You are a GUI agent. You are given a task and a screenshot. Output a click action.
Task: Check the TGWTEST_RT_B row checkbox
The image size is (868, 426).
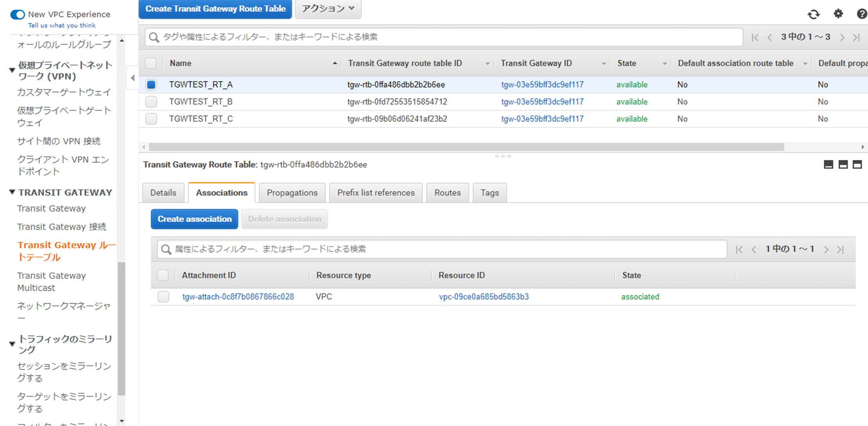(151, 102)
